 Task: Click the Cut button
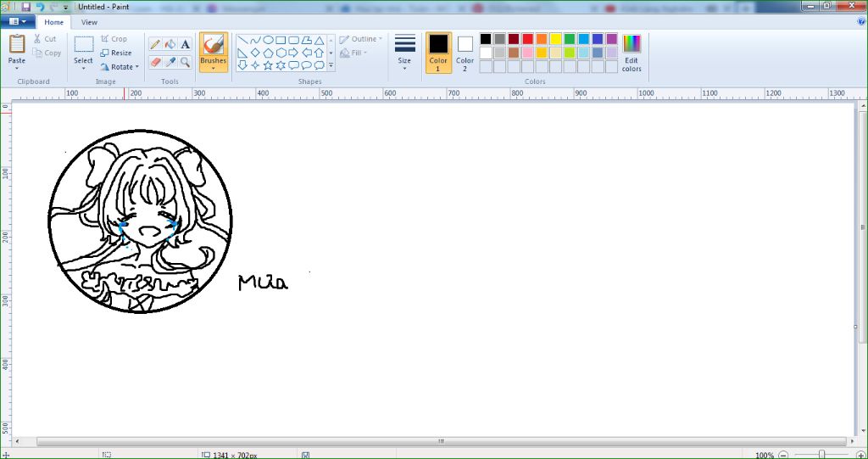click(44, 39)
